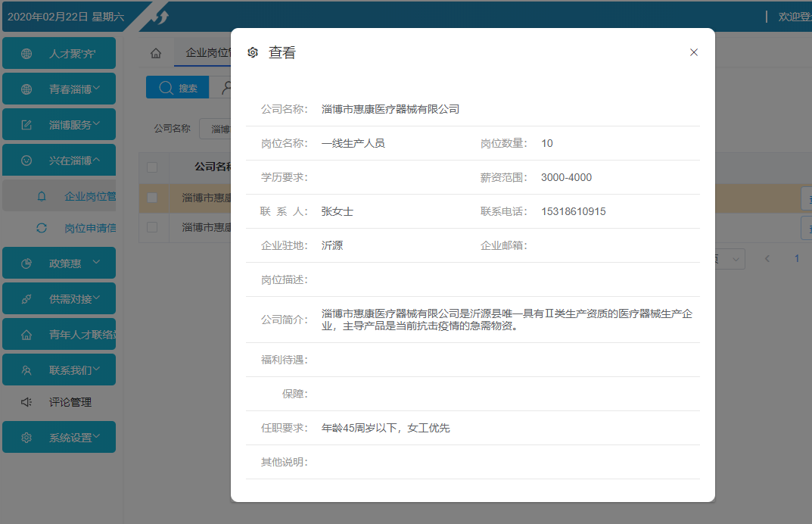Image resolution: width=812 pixels, height=524 pixels.
Task: Click the edit icon beside 淄博服务
Action: point(26,125)
